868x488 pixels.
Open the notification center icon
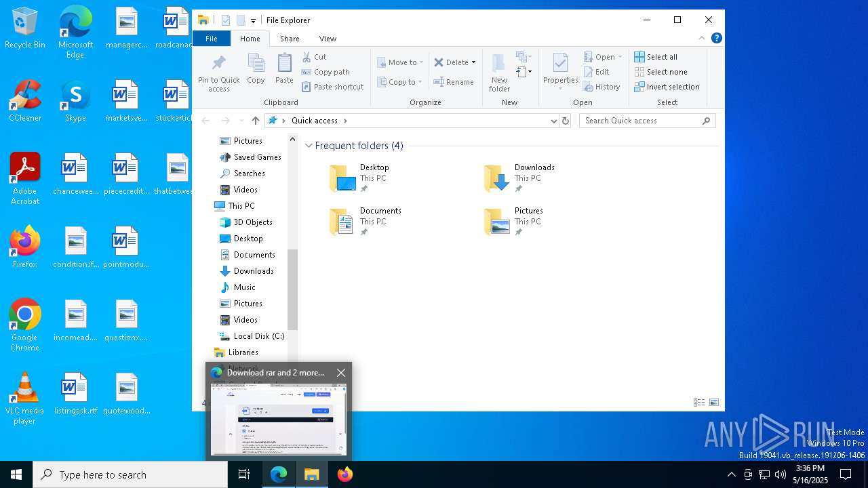846,474
